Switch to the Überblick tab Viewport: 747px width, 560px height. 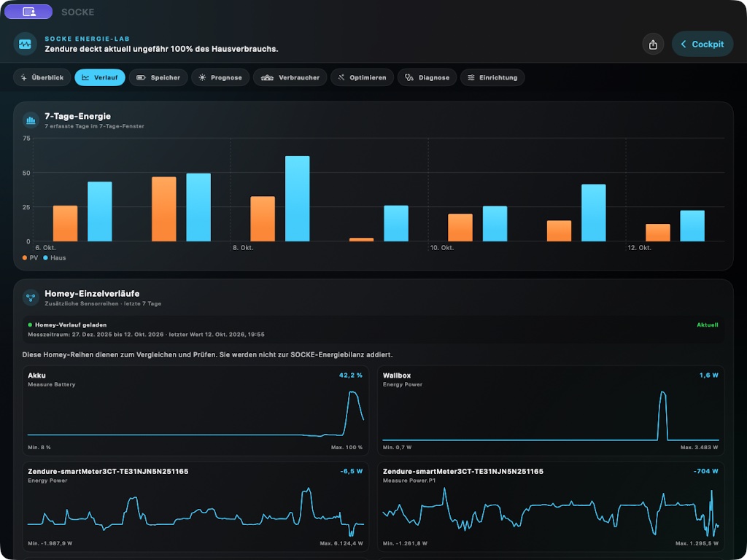[42, 77]
